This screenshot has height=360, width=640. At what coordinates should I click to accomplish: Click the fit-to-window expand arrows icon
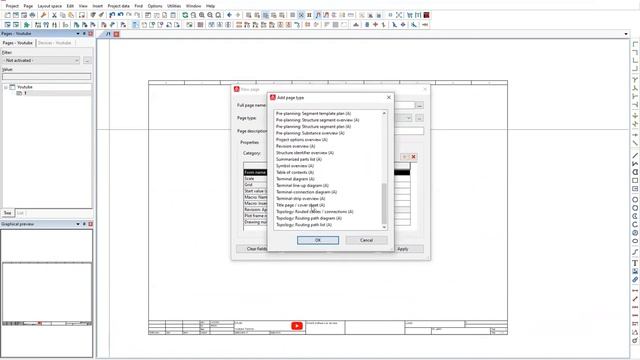[399, 15]
